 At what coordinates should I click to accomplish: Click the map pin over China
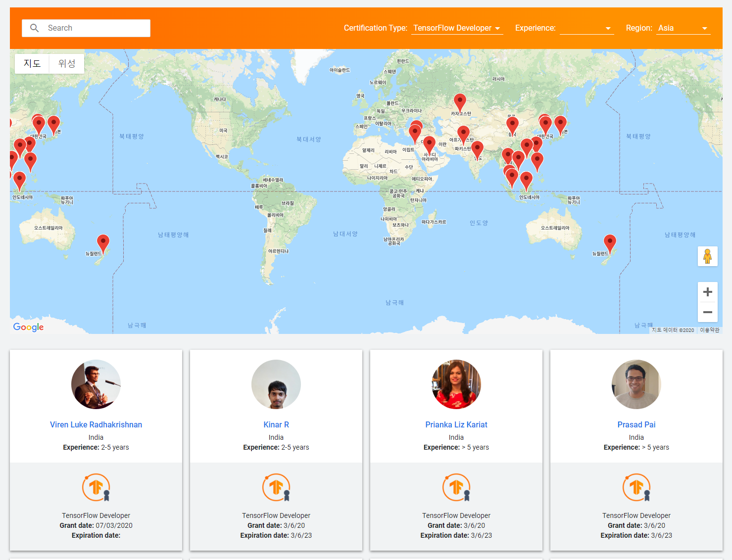[512, 125]
